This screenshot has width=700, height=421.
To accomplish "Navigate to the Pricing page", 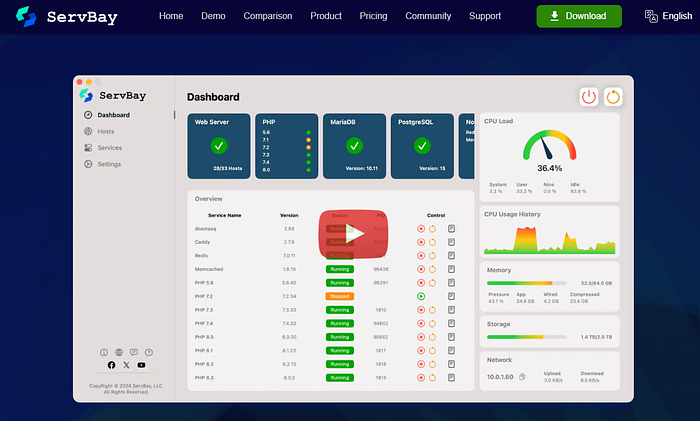I will (x=373, y=16).
